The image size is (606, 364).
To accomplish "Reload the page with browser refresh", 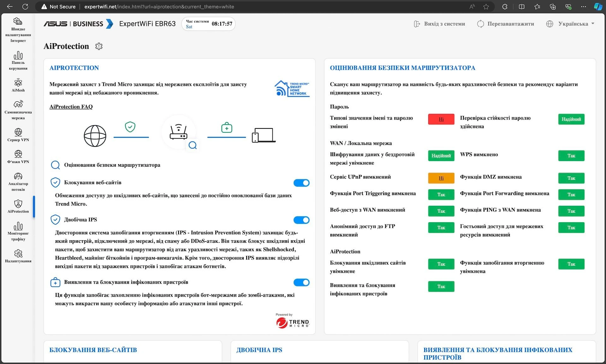I will pyautogui.click(x=25, y=7).
